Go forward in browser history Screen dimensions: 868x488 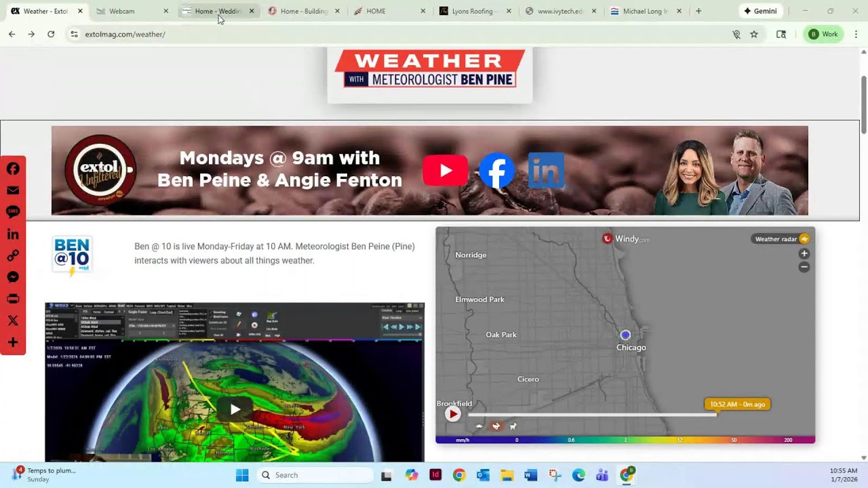[x=31, y=34]
